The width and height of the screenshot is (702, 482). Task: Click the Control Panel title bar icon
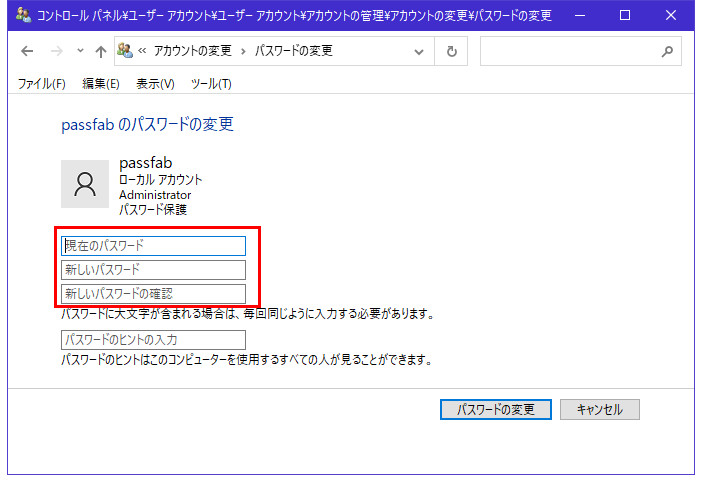[x=22, y=15]
